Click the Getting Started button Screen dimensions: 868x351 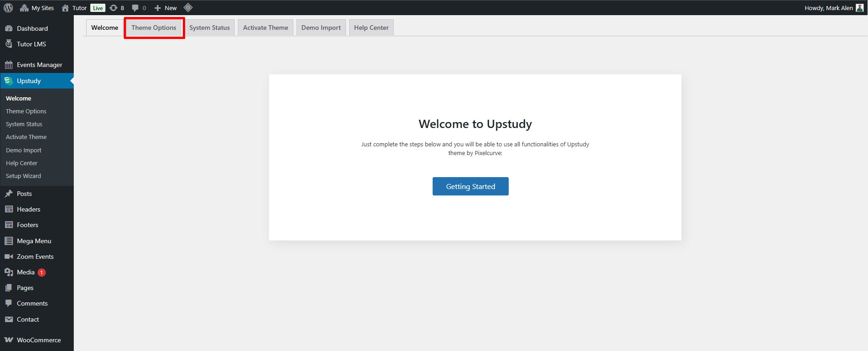click(x=471, y=186)
